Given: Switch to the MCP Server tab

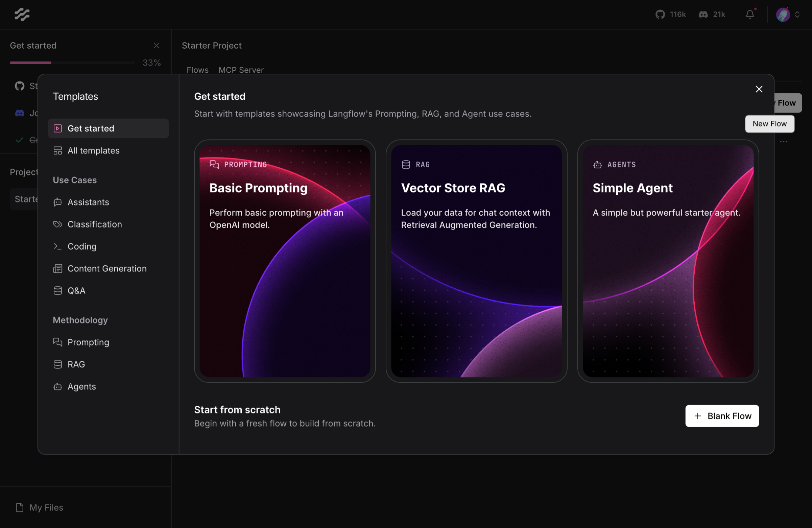Looking at the screenshot, I should [x=241, y=70].
